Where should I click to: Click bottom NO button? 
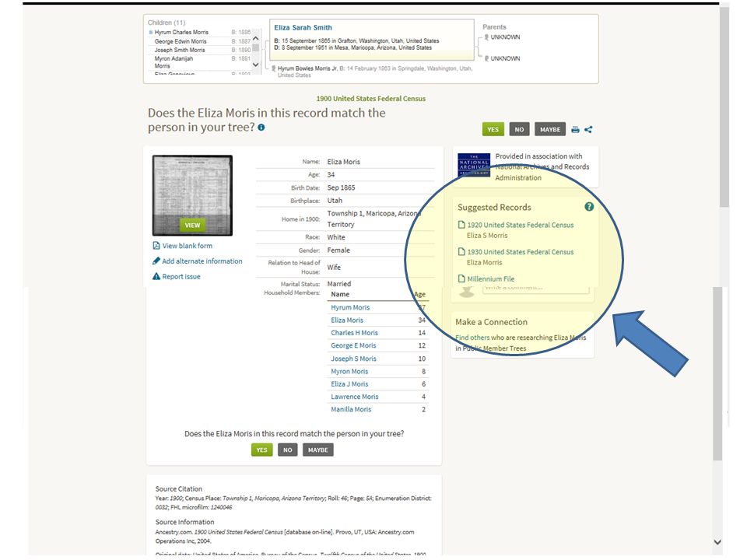point(288,450)
